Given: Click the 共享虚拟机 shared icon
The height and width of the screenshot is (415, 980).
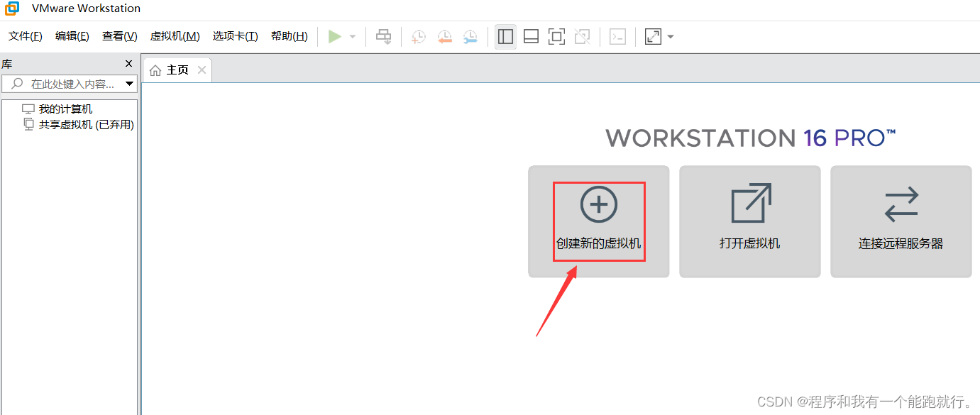Looking at the screenshot, I should click(x=28, y=124).
